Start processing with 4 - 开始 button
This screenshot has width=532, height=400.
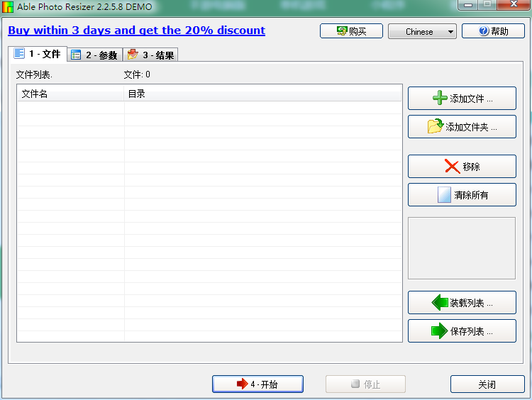pyautogui.click(x=257, y=384)
